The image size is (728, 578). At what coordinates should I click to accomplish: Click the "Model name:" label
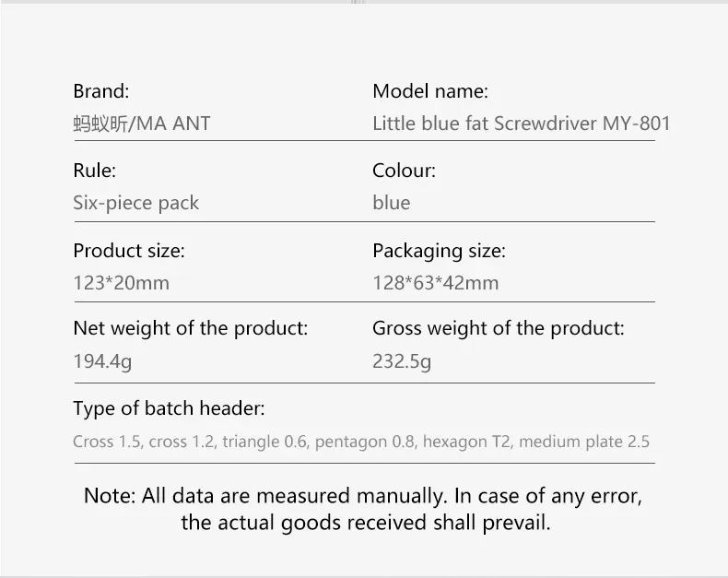[430, 91]
